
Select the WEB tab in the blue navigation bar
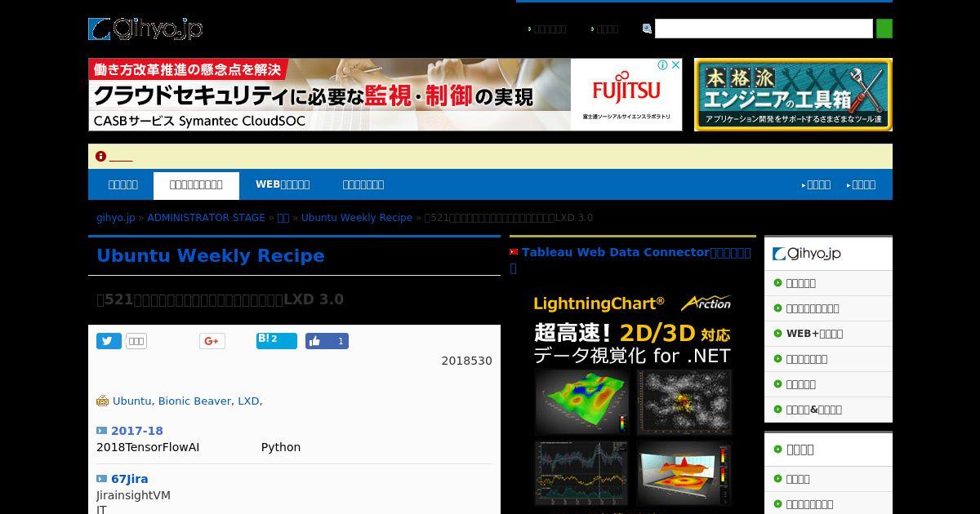283,184
